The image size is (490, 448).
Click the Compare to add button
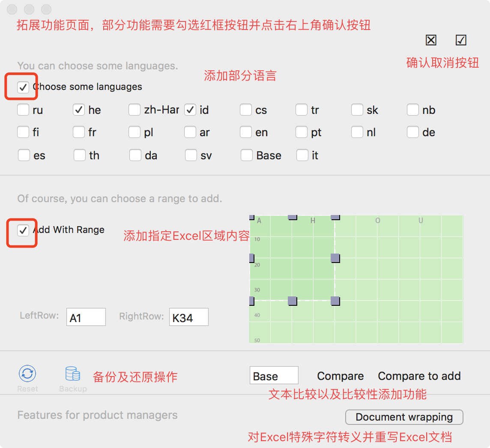click(x=419, y=376)
